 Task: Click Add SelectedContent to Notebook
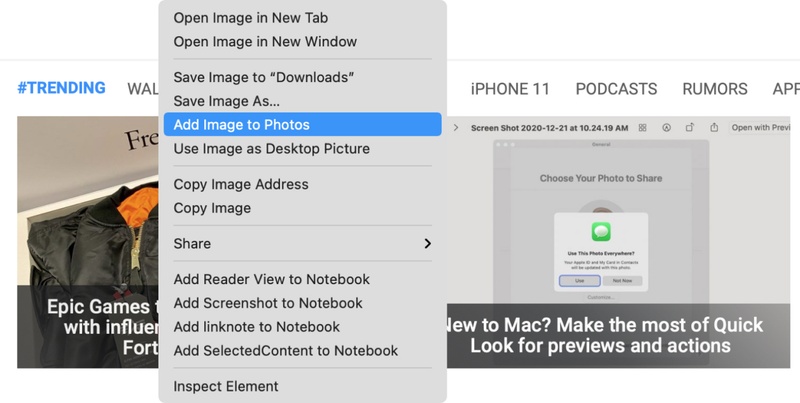point(303,351)
